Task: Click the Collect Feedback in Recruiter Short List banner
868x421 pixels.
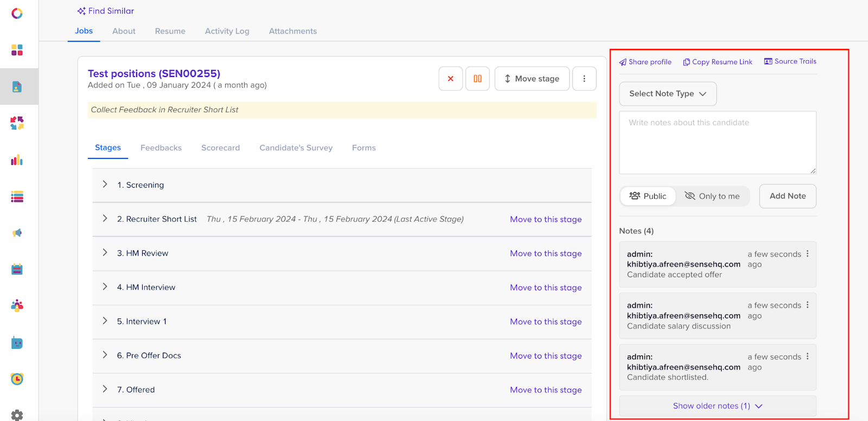Action: pyautogui.click(x=342, y=110)
